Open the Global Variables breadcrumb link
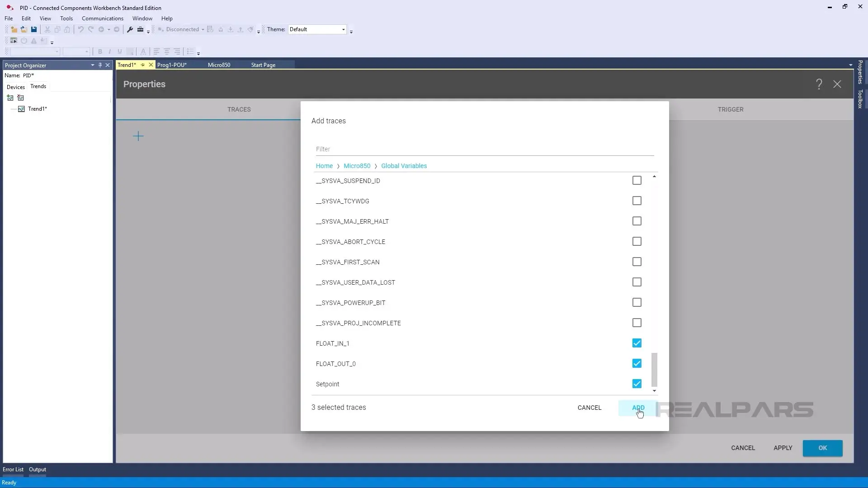 click(404, 166)
